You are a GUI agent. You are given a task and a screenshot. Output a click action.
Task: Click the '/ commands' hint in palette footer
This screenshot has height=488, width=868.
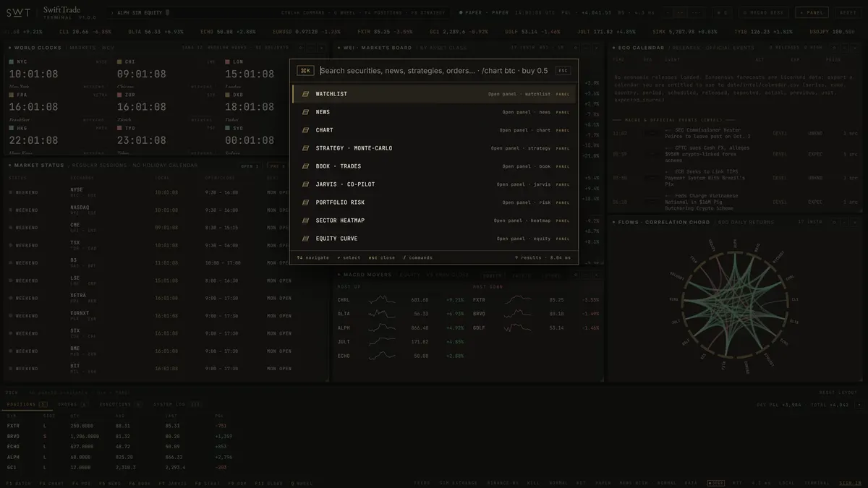pyautogui.click(x=417, y=257)
